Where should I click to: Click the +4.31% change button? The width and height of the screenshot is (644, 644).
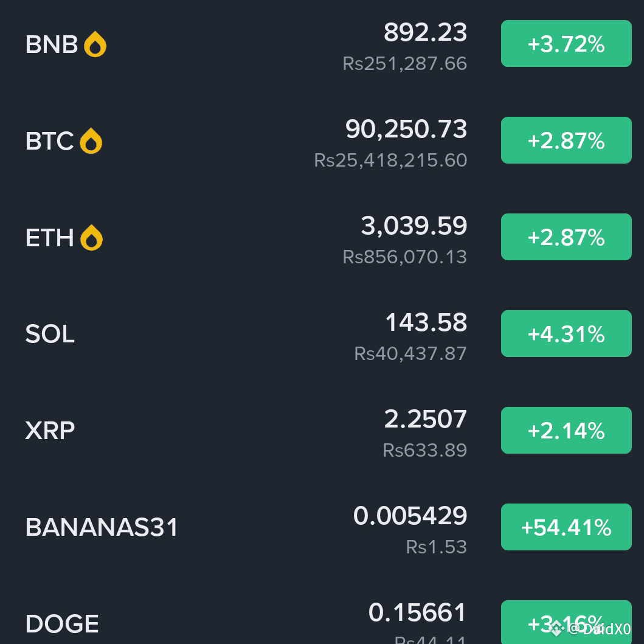coord(566,333)
